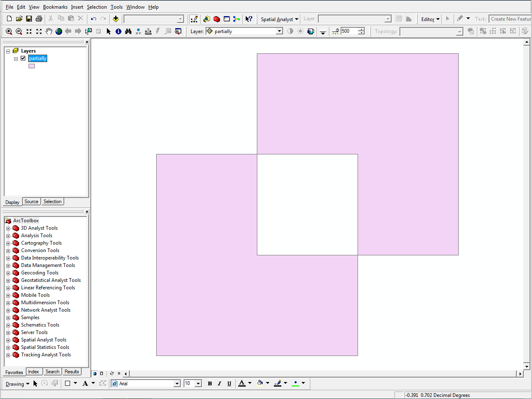Expand the Spatial Analyst Tools toolbox
This screenshot has width=532, height=399.
tap(8, 340)
